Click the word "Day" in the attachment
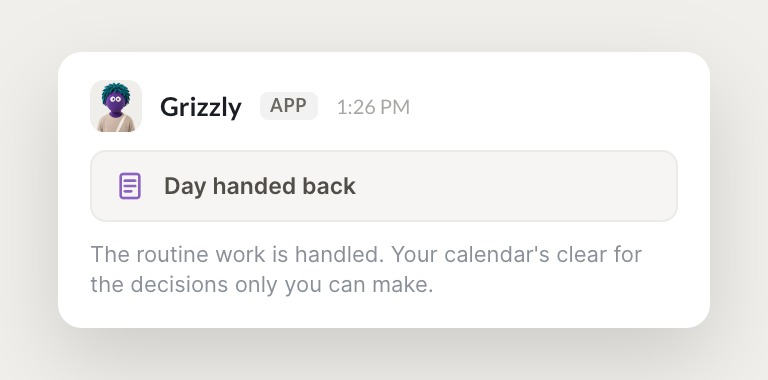The width and height of the screenshot is (768, 380). point(185,187)
